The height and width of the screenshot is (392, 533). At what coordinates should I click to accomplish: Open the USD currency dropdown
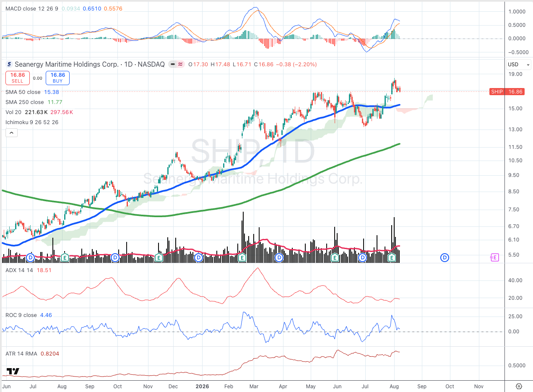pyautogui.click(x=518, y=65)
